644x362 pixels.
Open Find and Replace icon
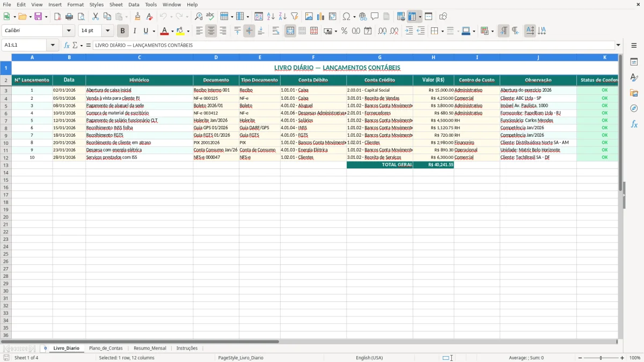pos(199,17)
